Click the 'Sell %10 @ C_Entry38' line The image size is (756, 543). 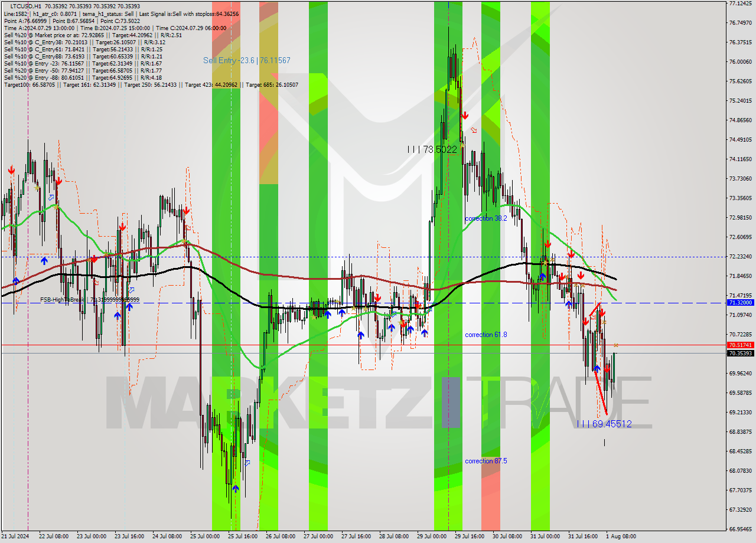coord(84,42)
